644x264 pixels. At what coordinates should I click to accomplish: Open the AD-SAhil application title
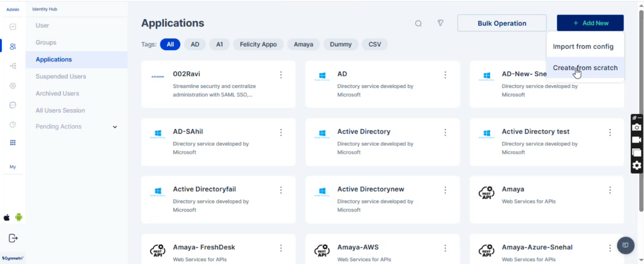click(188, 132)
